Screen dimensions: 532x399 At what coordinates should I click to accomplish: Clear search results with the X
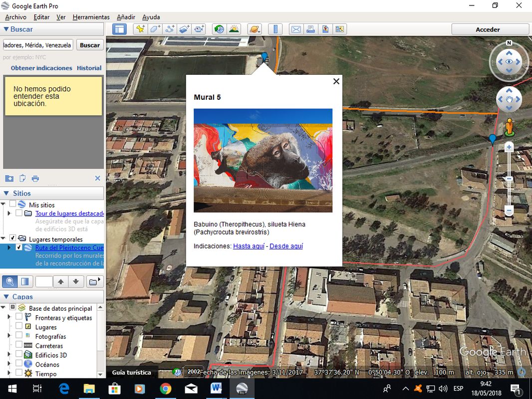point(98,179)
